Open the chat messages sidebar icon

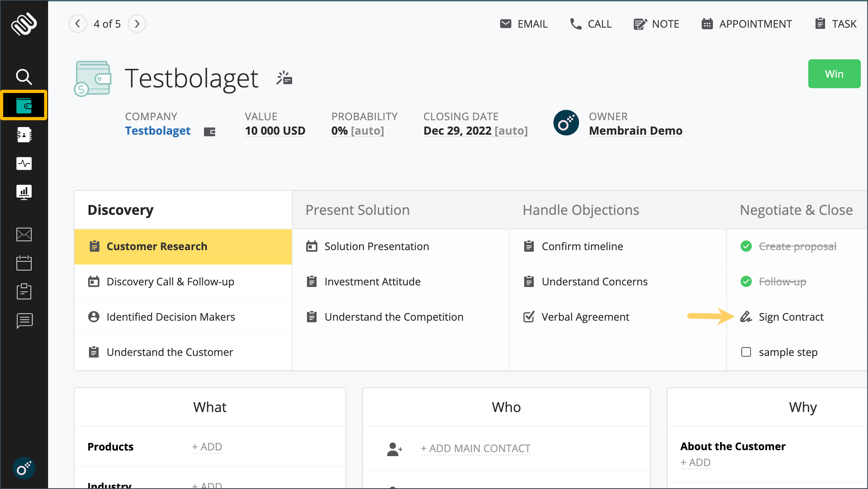pyautogui.click(x=24, y=321)
